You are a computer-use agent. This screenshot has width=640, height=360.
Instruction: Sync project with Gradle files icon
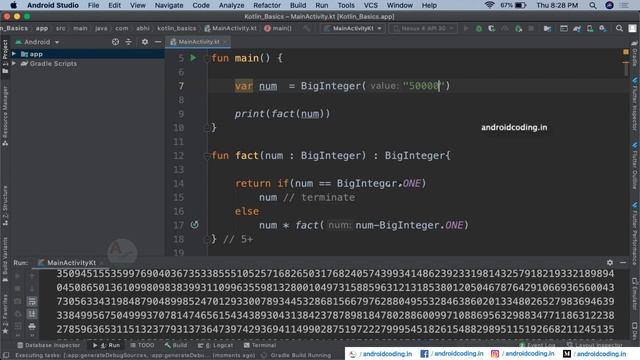coord(577,28)
